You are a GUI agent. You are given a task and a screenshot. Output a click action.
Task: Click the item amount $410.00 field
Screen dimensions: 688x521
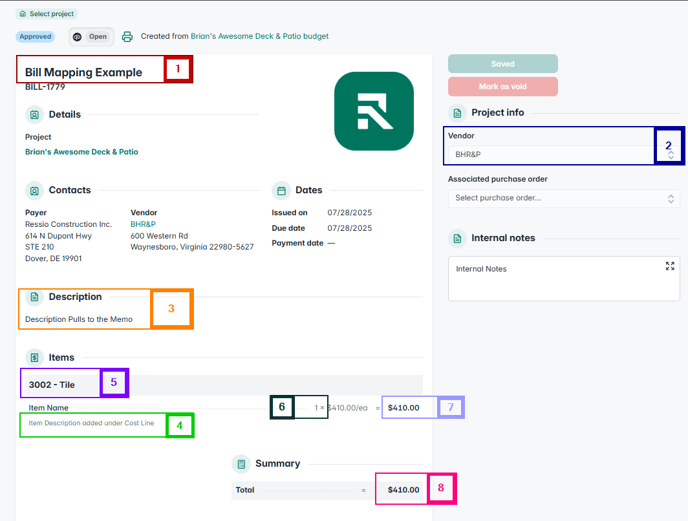point(403,408)
